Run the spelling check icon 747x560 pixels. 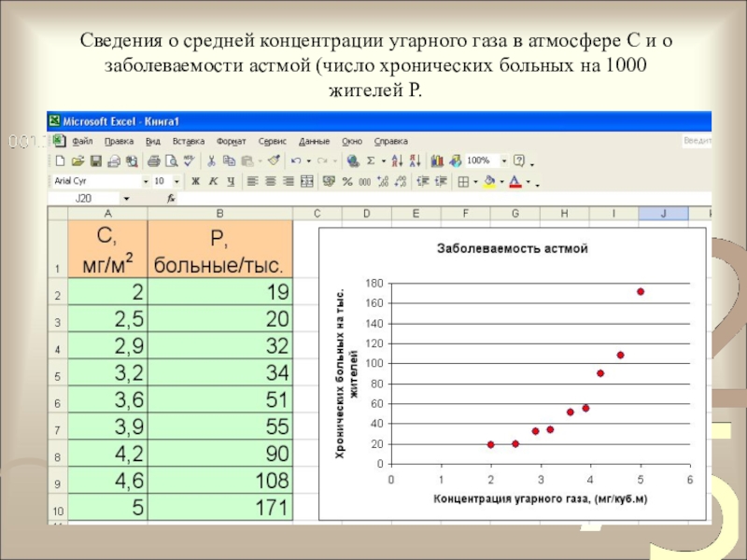pyautogui.click(x=190, y=161)
